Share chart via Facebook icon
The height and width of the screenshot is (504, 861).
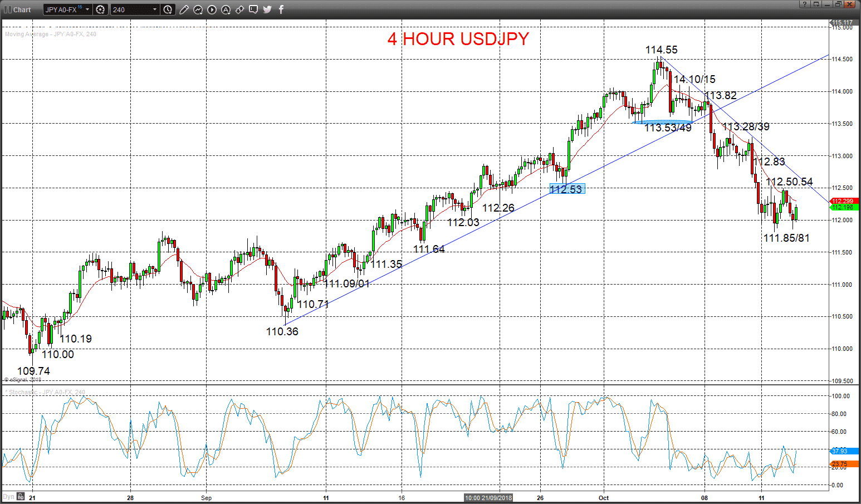coord(281,9)
